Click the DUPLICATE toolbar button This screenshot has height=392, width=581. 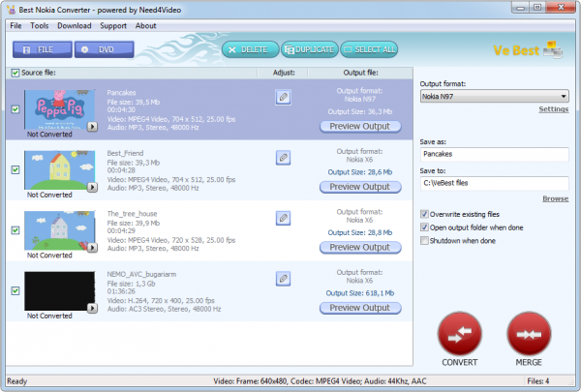point(310,49)
